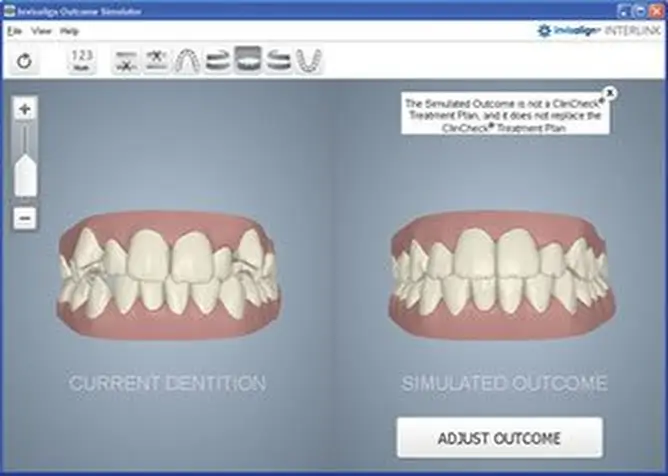This screenshot has width=668, height=476.
Task: Click the zoom slider handle
Action: click(x=25, y=175)
